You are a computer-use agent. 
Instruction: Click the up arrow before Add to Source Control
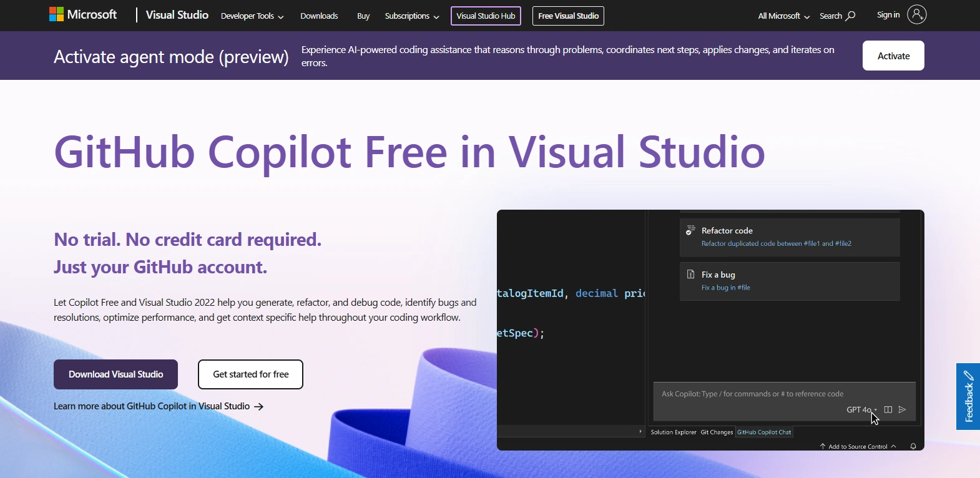click(x=823, y=446)
